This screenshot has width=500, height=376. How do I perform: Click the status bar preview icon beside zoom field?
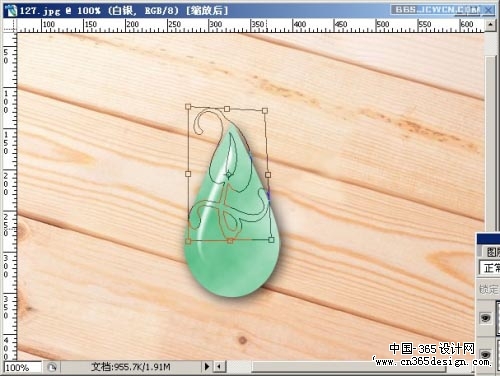click(52, 367)
